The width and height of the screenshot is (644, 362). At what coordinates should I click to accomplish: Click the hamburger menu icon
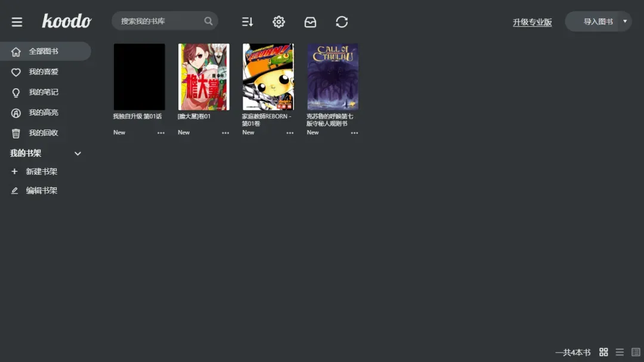17,22
